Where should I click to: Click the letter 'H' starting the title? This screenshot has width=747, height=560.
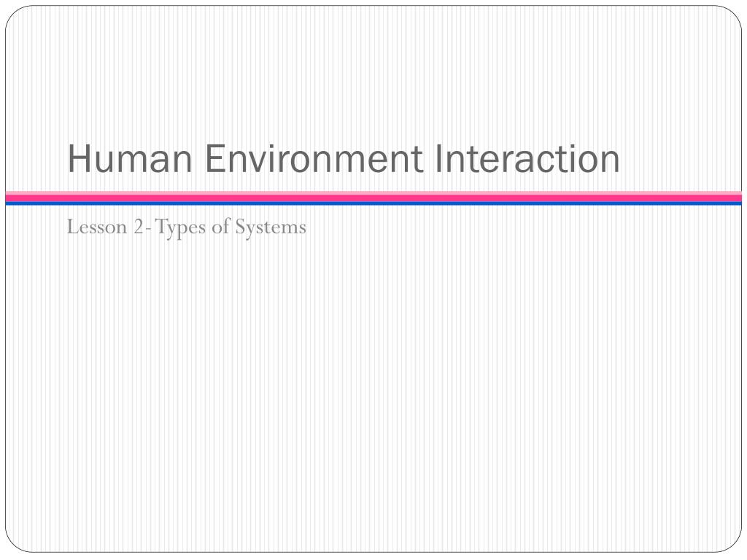coord(77,159)
